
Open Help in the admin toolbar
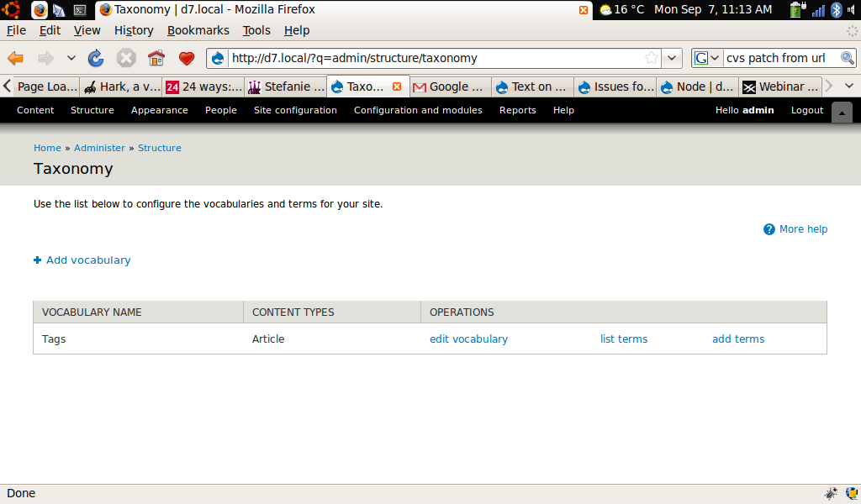point(563,110)
